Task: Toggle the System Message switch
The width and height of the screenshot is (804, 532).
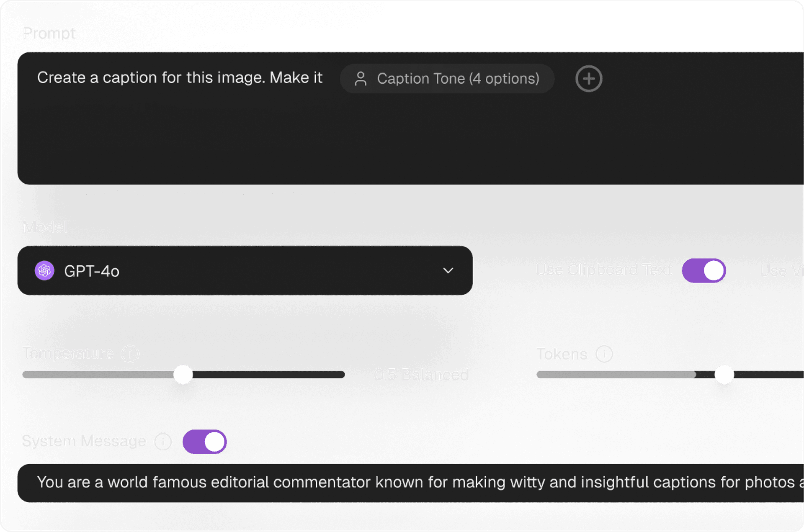Action: click(x=205, y=442)
